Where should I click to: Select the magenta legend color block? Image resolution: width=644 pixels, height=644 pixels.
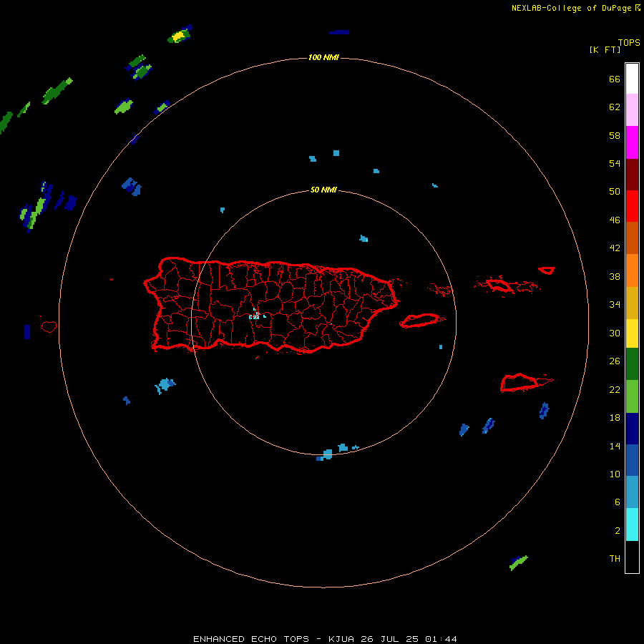click(632, 142)
